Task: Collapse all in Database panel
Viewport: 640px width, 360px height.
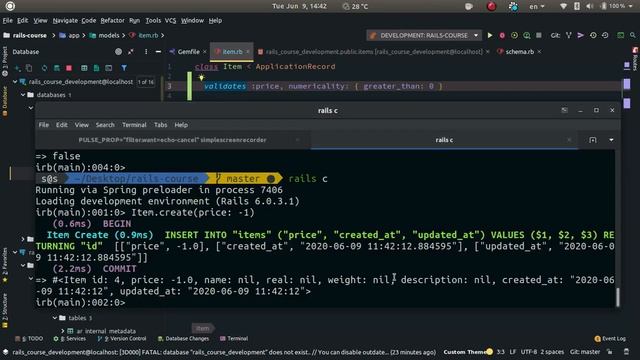Action: click(131, 52)
